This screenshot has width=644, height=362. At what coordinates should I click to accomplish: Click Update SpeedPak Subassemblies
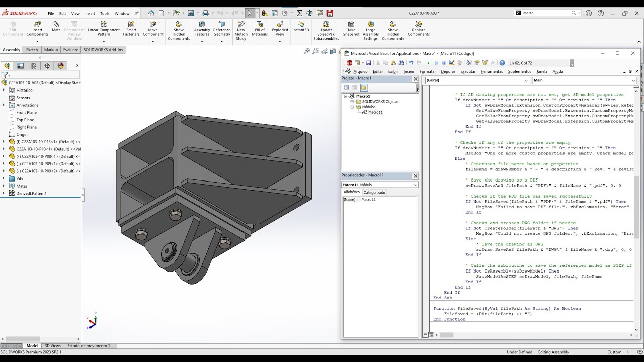(x=326, y=31)
